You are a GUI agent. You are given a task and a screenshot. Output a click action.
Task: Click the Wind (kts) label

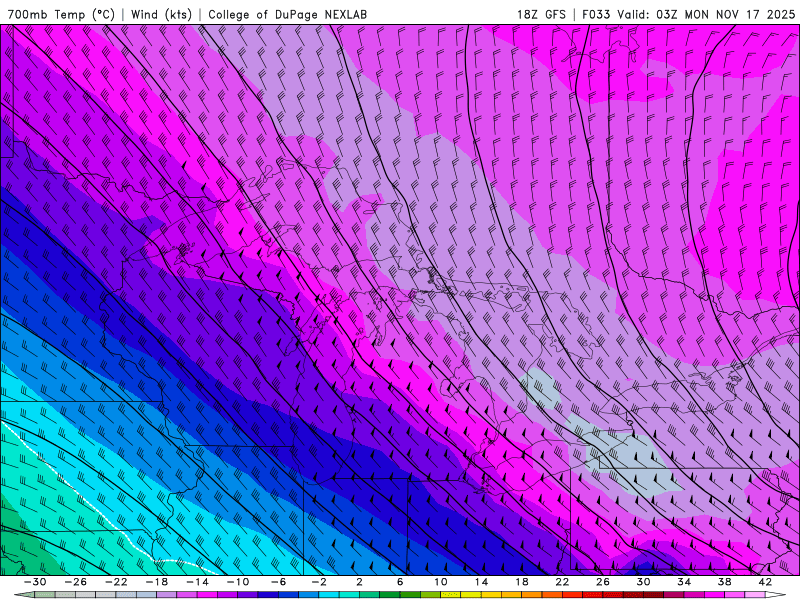[x=161, y=15]
